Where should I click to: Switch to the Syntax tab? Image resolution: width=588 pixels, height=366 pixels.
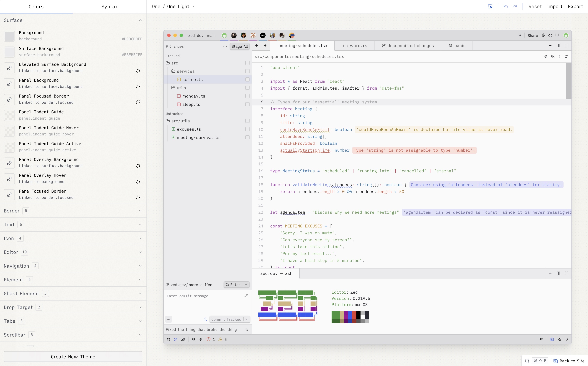tap(109, 7)
